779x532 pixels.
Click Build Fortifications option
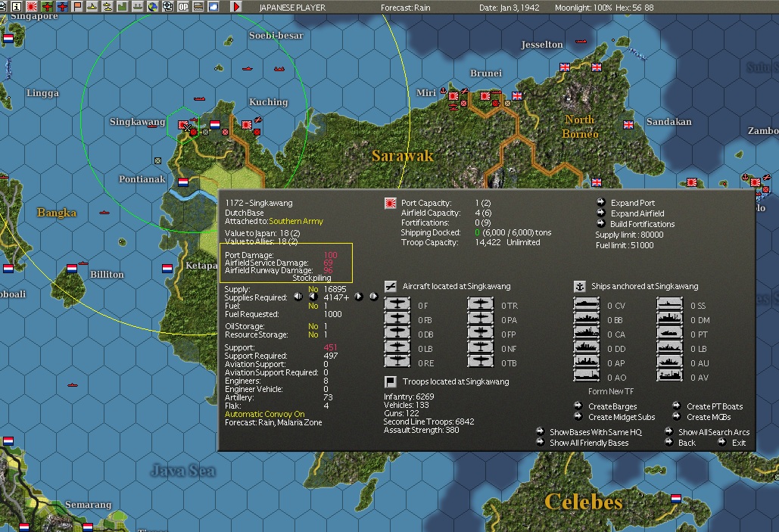tap(643, 224)
